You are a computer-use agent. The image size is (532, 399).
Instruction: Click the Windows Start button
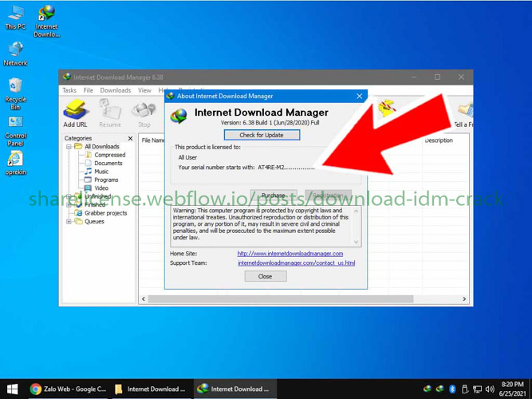pos(12,389)
